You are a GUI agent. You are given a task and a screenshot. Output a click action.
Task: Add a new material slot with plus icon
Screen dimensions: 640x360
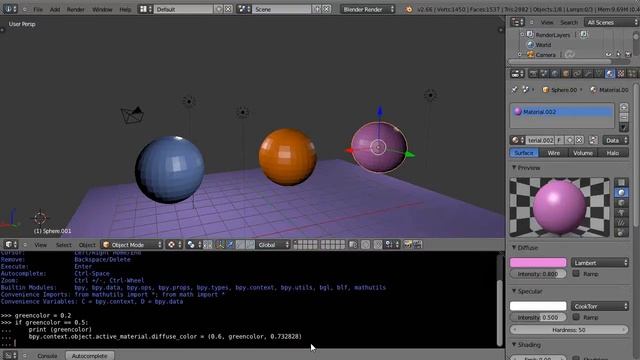click(x=624, y=107)
